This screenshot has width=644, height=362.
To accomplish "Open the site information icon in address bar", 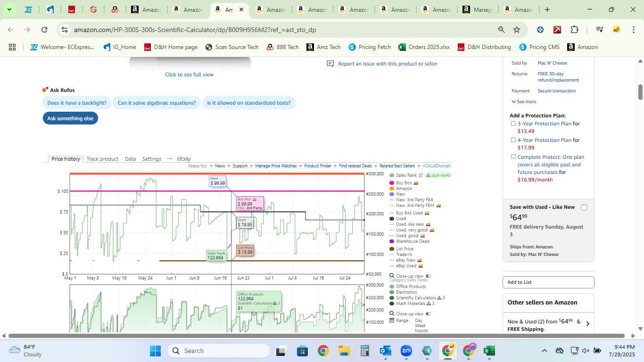I will pyautogui.click(x=65, y=30).
